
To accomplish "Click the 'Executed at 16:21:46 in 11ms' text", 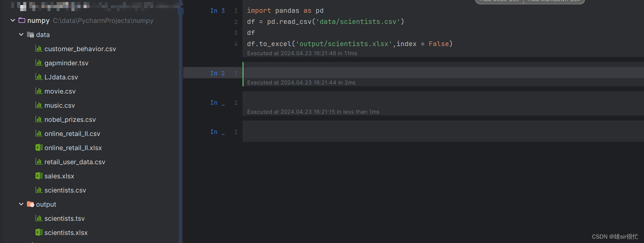I will click(x=302, y=53).
